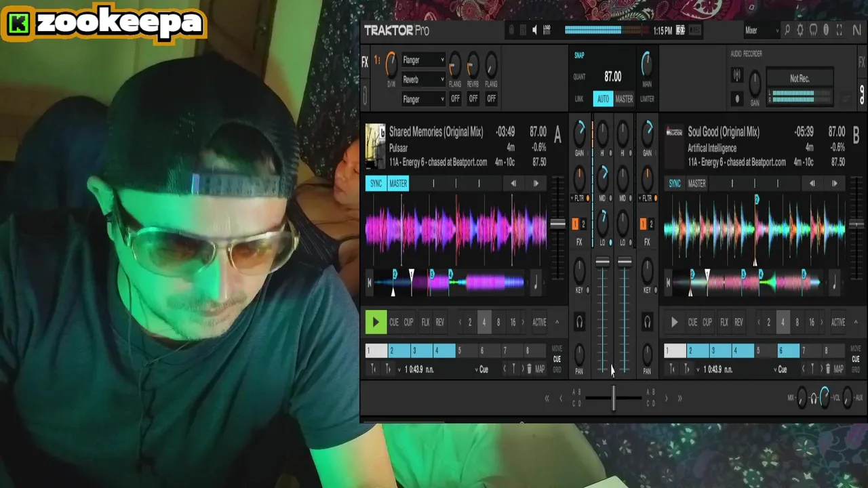Click the deck B headphone cue icon
This screenshot has width=868, height=488.
(647, 323)
